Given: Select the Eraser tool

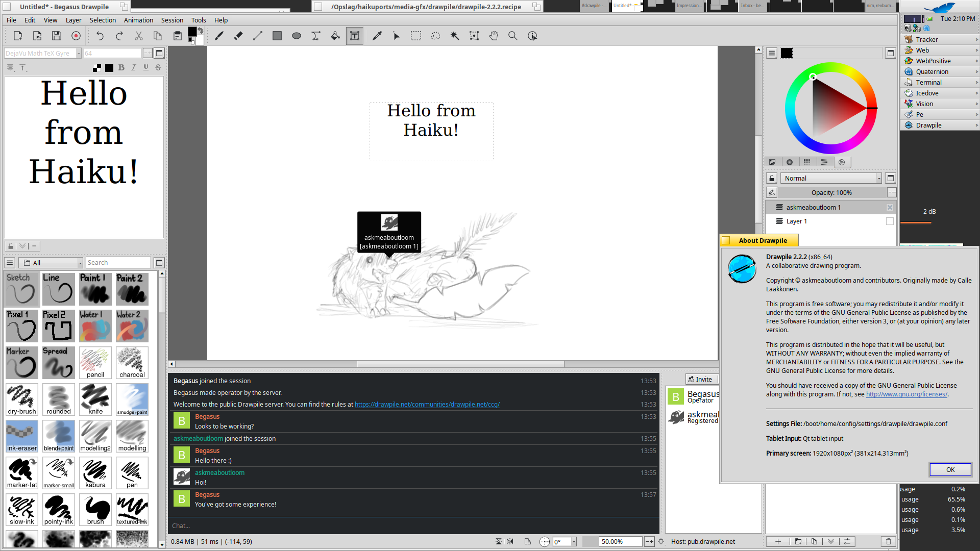Looking at the screenshot, I should point(238,36).
